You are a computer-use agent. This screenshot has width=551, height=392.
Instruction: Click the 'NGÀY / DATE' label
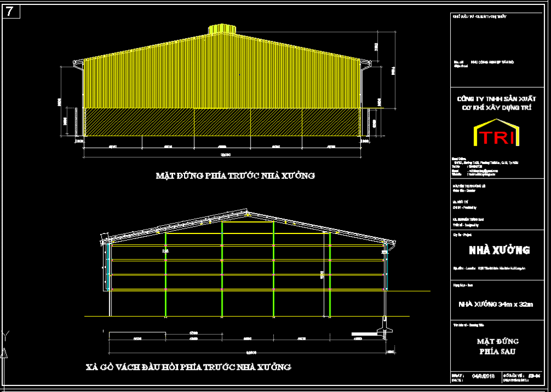459,378
